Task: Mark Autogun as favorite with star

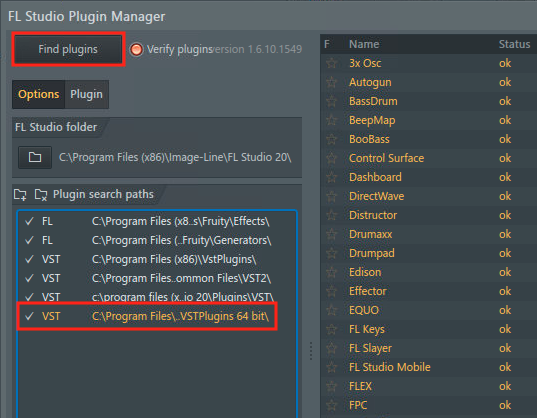Action: pyautogui.click(x=331, y=82)
